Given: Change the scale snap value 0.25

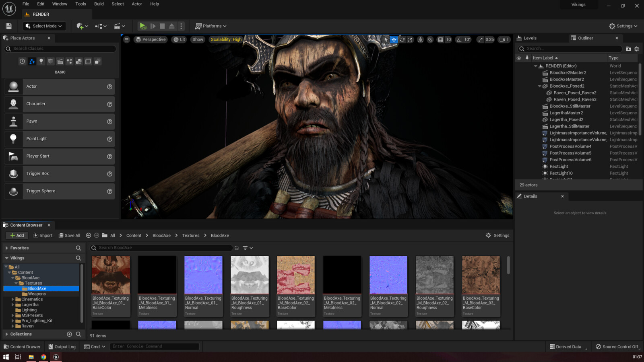Looking at the screenshot, I should tap(489, 39).
